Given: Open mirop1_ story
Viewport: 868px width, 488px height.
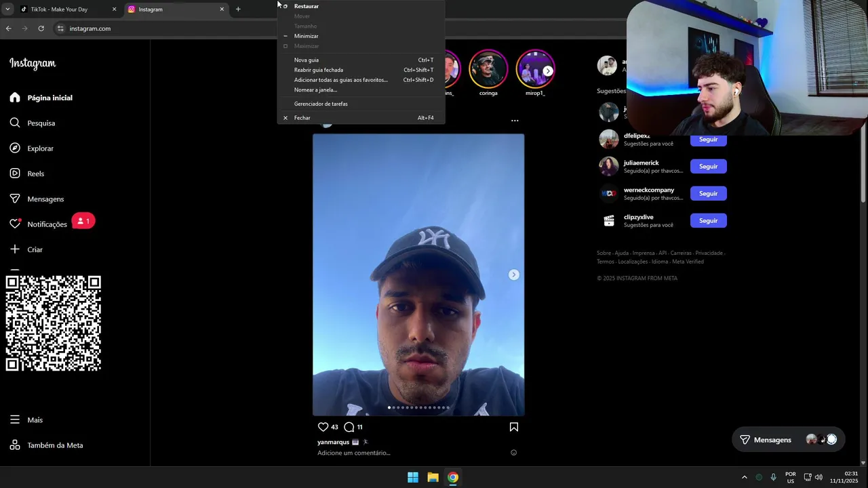Looking at the screenshot, I should 535,69.
